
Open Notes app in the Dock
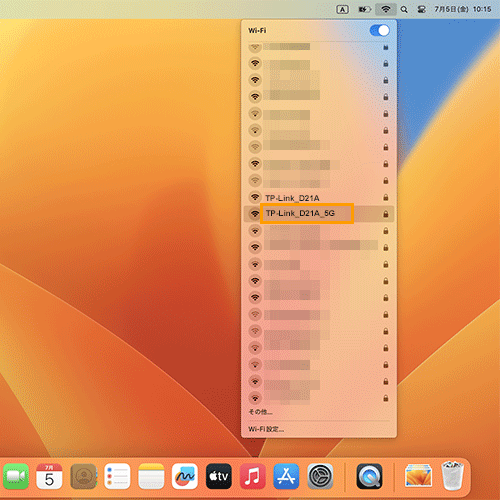tap(151, 476)
